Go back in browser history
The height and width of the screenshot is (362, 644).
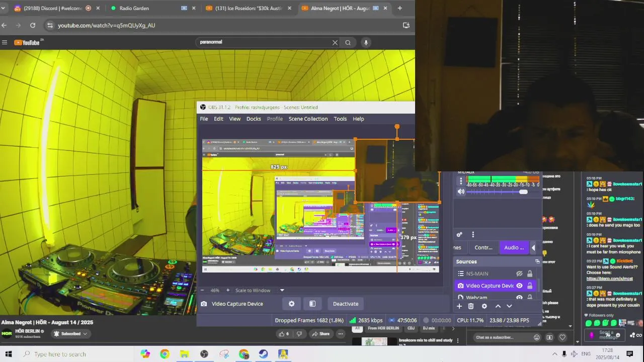[x=4, y=25]
